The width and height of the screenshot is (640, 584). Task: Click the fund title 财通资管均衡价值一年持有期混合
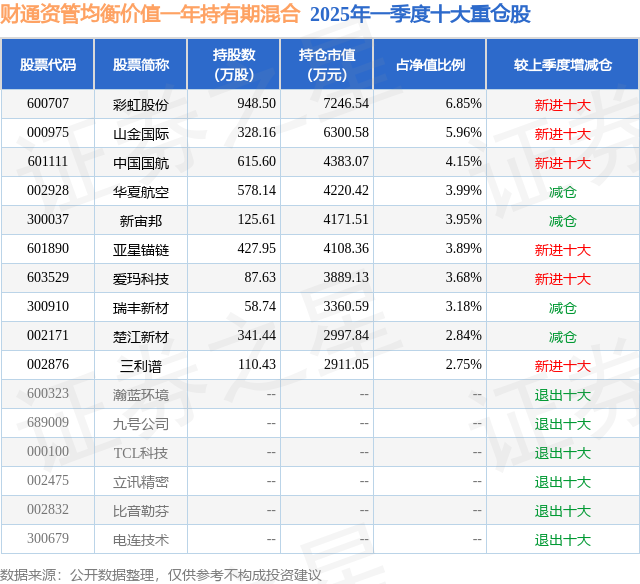(149, 14)
